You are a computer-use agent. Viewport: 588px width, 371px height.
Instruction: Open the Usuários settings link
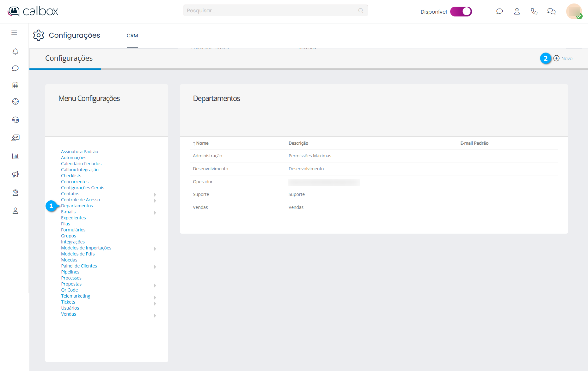click(70, 308)
